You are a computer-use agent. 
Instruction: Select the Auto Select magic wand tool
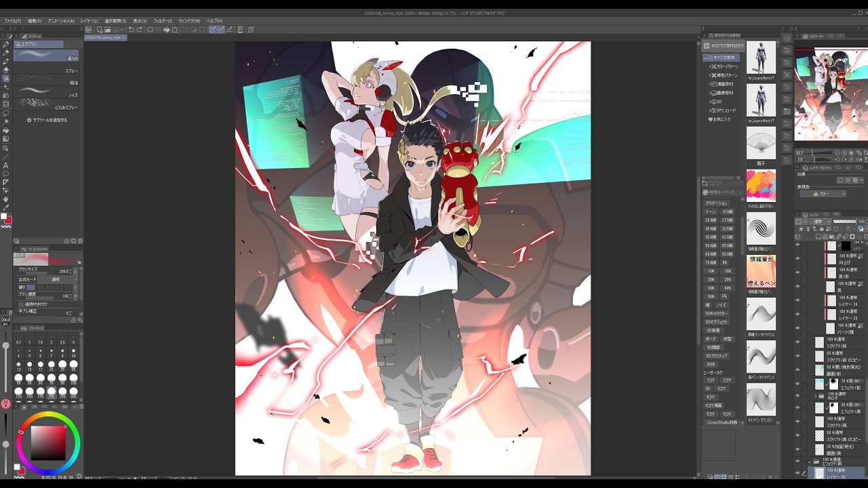6,121
